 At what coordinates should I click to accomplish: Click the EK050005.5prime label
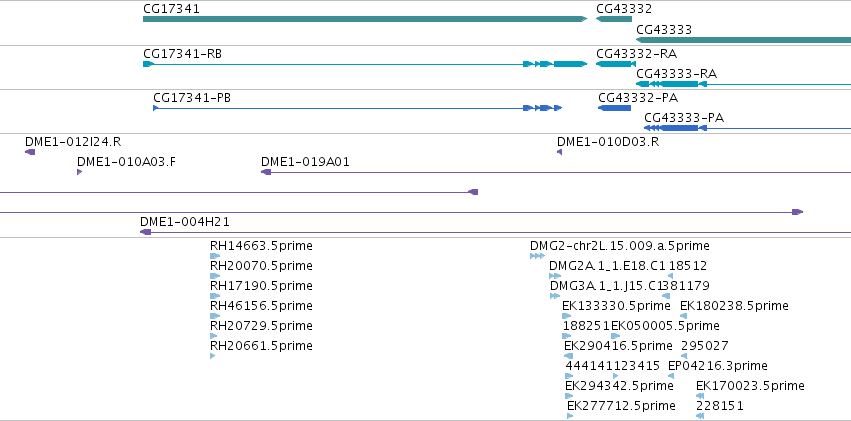(x=665, y=326)
